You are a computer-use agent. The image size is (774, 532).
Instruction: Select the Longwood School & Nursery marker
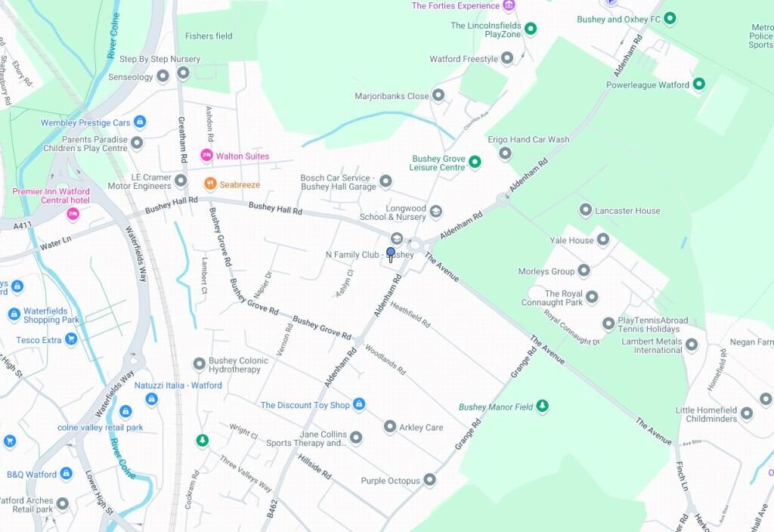435,212
